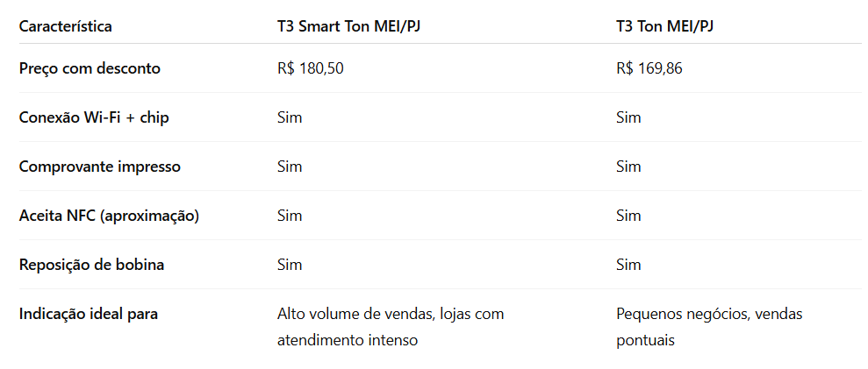The height and width of the screenshot is (369, 868).
Task: Click T3 Smart's Sim for Reposição de bobina
Action: [291, 265]
